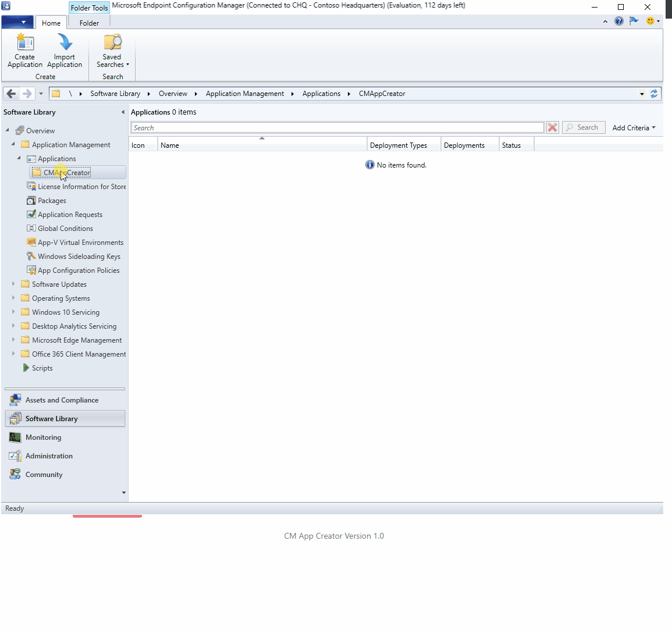Expand the Desktop Analytics Servicing node
The width and height of the screenshot is (672, 630).
[13, 326]
